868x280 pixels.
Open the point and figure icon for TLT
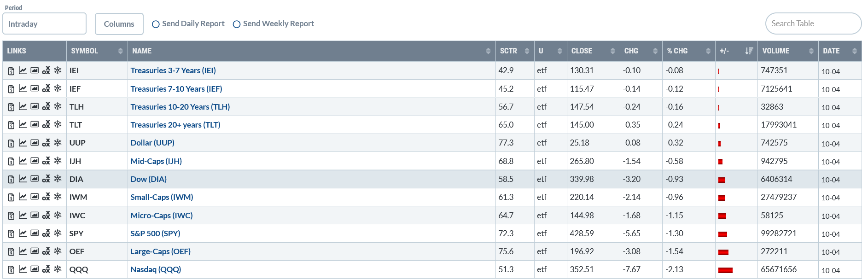tap(46, 125)
